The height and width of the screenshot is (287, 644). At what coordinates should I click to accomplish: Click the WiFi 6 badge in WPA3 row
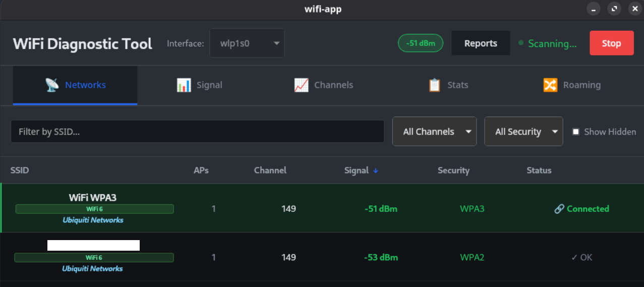click(x=95, y=209)
